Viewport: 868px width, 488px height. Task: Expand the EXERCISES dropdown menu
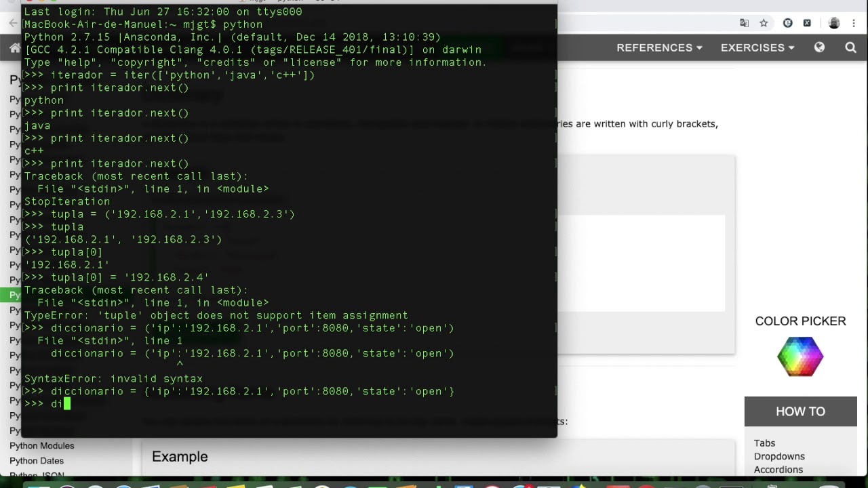tap(757, 47)
